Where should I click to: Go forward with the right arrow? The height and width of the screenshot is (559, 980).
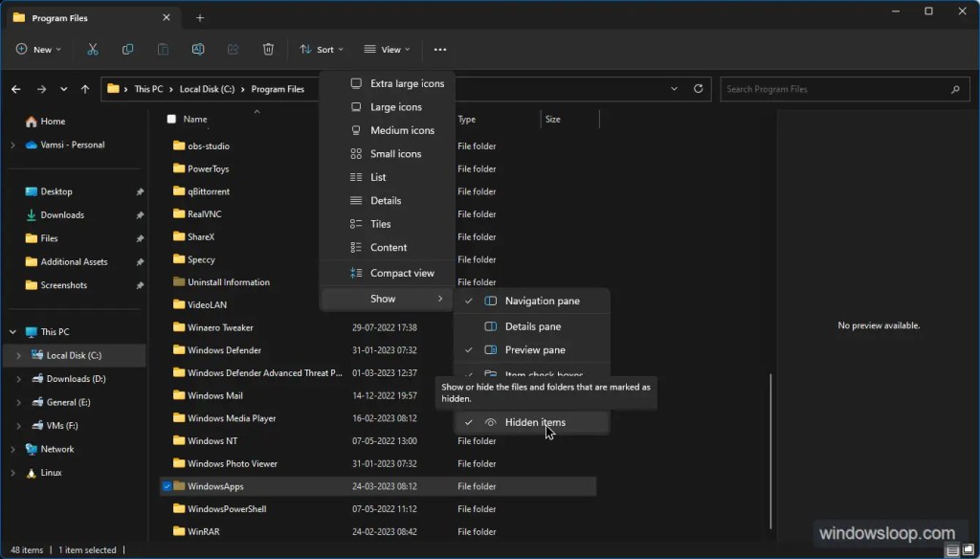(x=41, y=89)
